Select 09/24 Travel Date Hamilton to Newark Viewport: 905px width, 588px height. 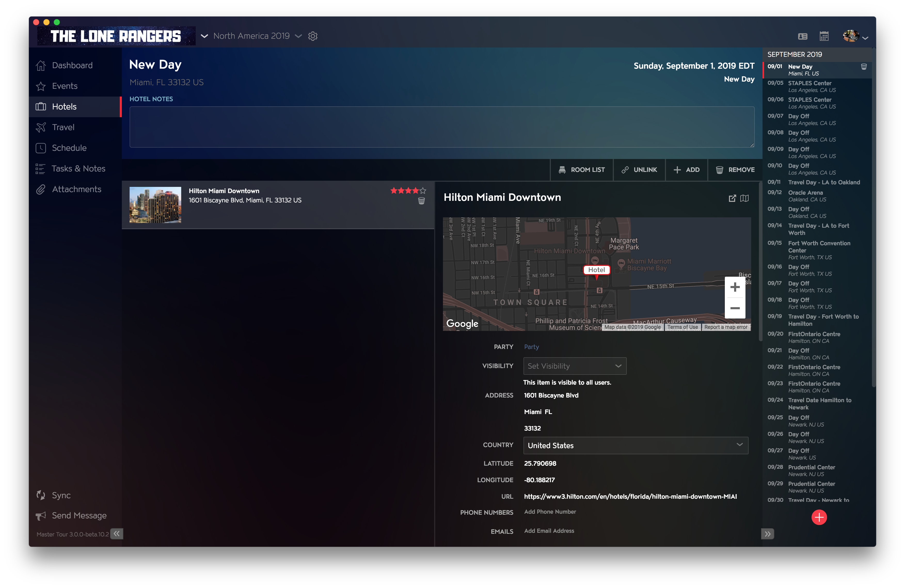817,403
